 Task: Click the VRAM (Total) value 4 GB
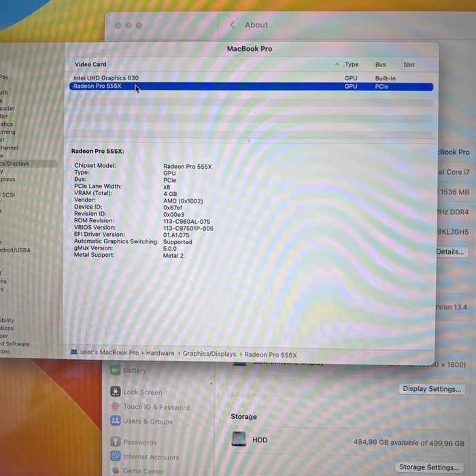170,194
